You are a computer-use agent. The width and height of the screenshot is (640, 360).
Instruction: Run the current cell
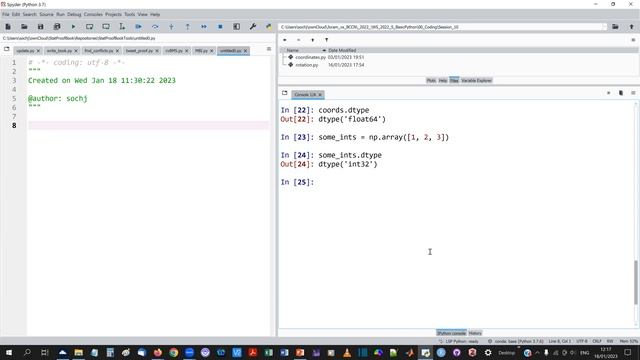pyautogui.click(x=89, y=27)
